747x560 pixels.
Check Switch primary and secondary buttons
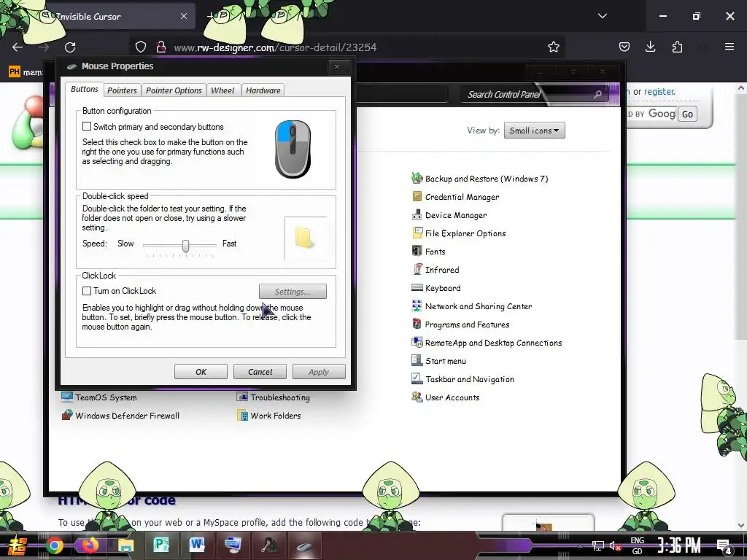[x=87, y=126]
